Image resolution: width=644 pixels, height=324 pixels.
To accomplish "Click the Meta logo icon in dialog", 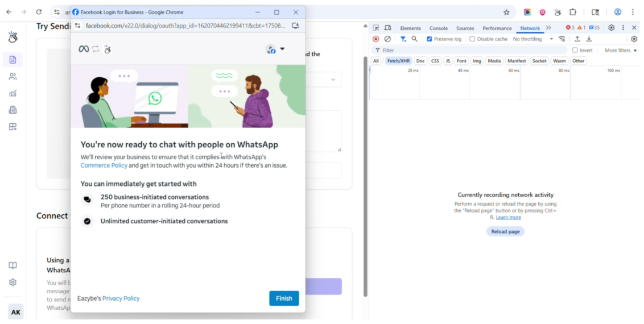I will [84, 49].
